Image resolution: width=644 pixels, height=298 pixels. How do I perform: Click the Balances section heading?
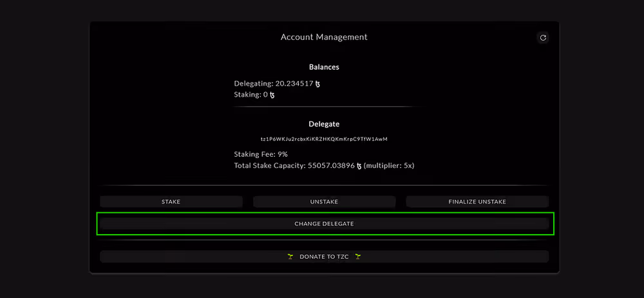pos(324,67)
